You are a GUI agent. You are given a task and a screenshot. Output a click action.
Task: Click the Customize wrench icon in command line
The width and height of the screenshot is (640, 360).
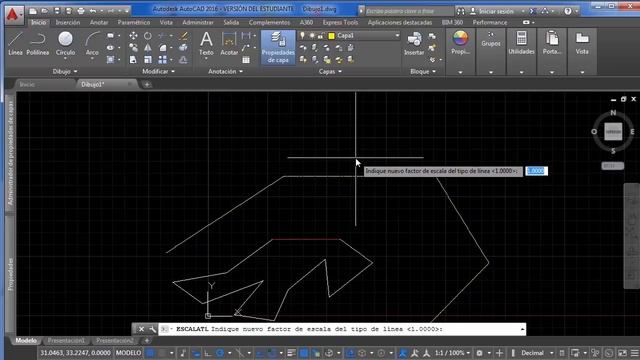tap(153, 329)
